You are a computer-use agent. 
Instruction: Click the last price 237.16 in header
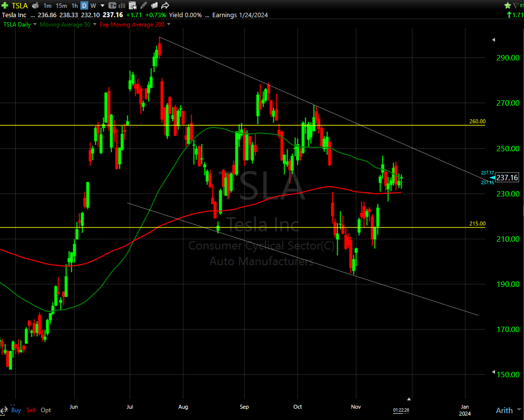(113, 15)
